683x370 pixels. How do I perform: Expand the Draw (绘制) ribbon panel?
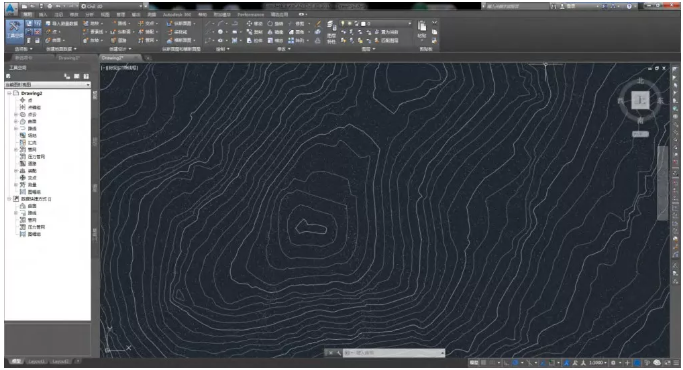[x=223, y=49]
